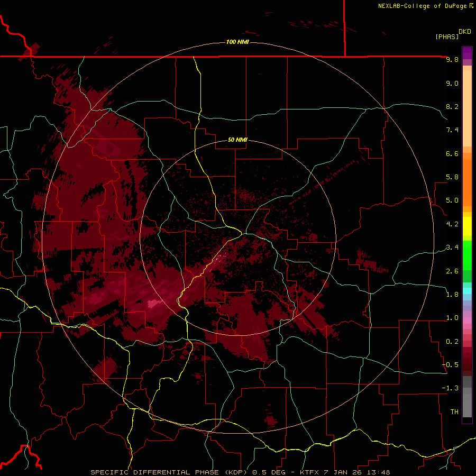Click the 9.8 value on the legend
This screenshot has height=476, width=476.
[452, 60]
